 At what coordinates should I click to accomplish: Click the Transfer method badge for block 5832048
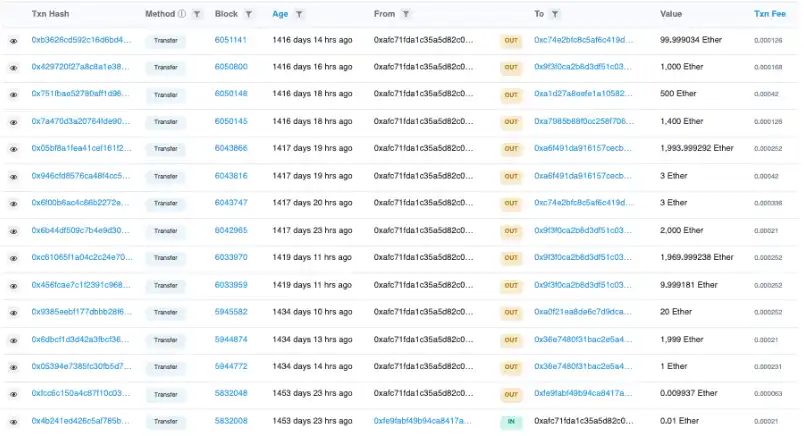(166, 394)
